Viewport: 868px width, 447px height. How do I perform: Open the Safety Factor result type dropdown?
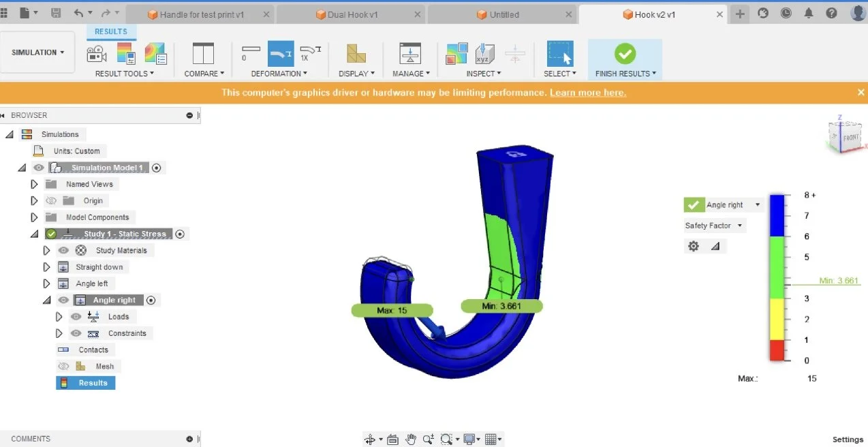click(715, 226)
